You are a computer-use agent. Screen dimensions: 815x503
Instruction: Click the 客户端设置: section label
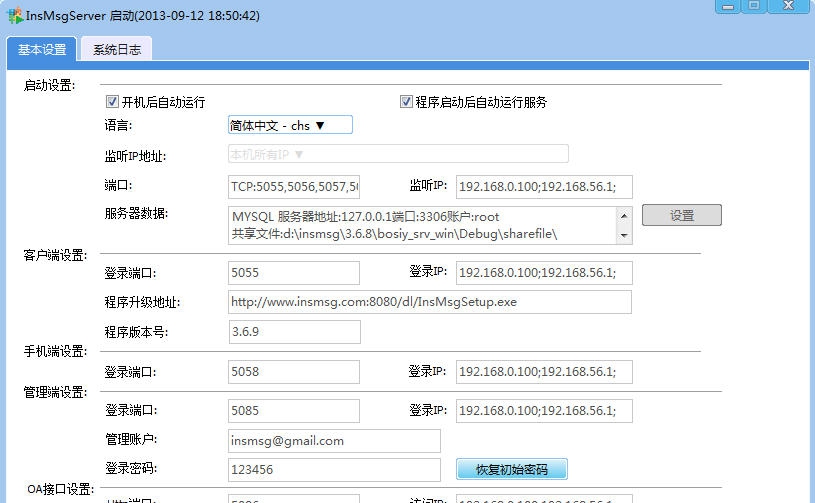[55, 255]
